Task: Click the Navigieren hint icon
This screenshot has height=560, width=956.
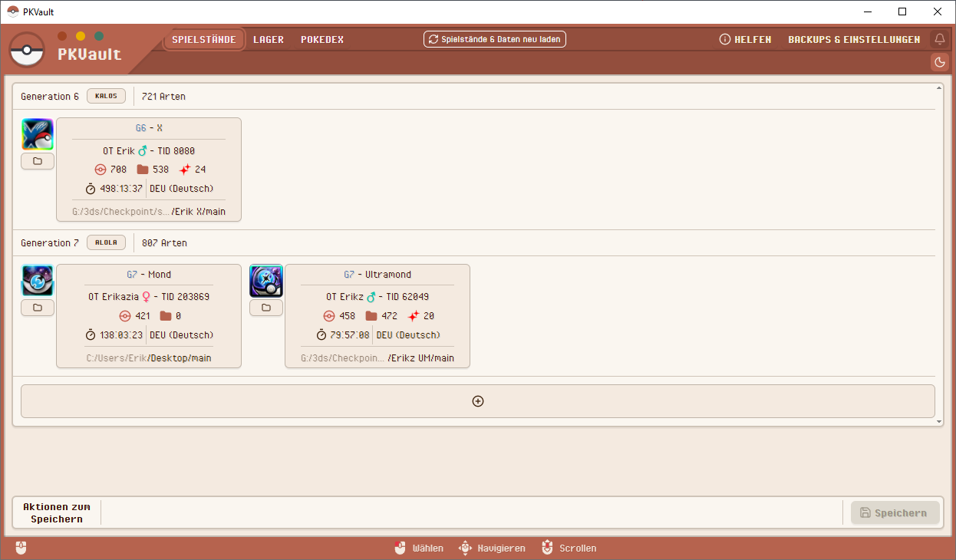Action: click(465, 548)
